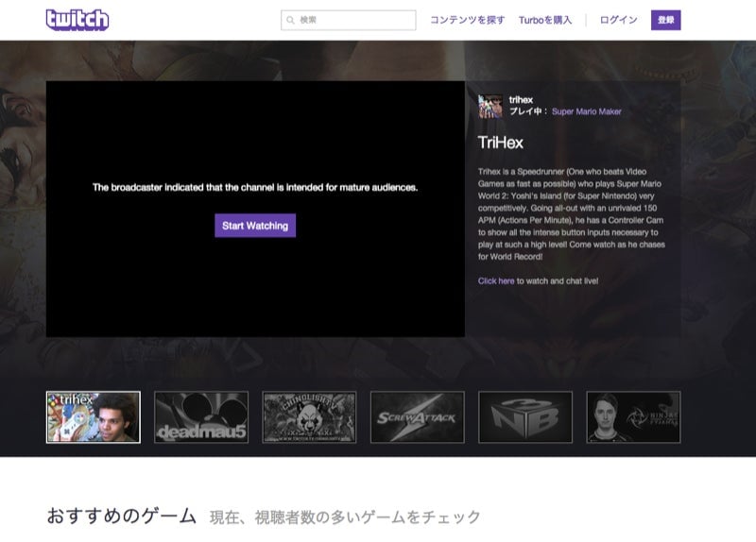This screenshot has height=542, width=756.
Task: Open the コンテンツを探す menu item
Action: (467, 20)
